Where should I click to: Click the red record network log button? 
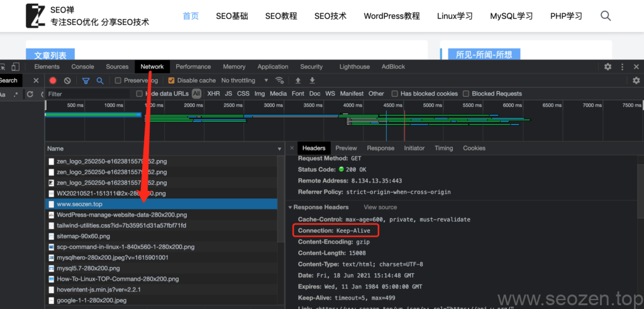click(53, 81)
